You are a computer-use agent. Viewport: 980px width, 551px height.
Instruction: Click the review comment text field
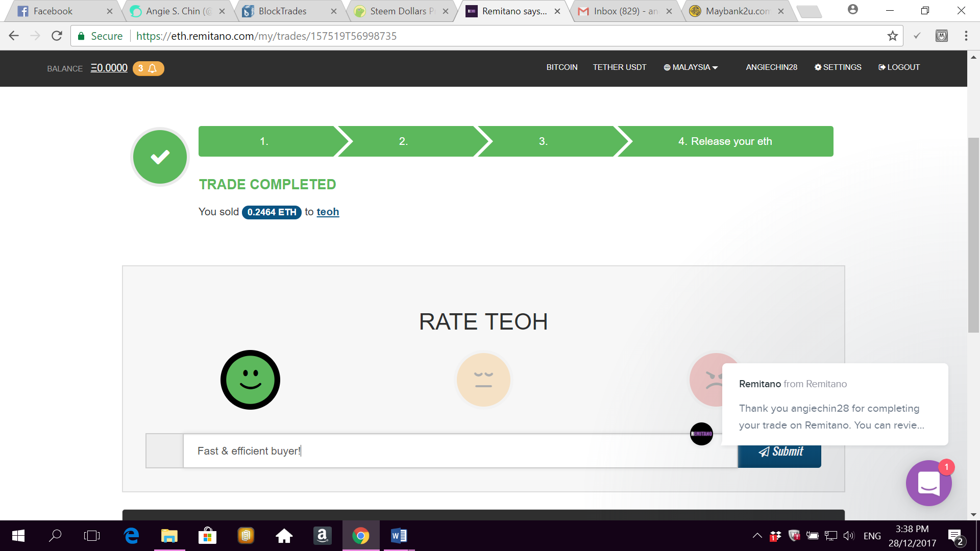tap(460, 451)
